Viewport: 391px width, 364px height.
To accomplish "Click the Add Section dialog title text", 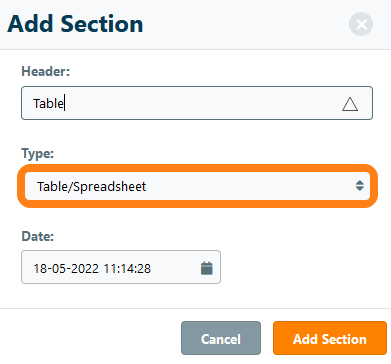I will point(75,24).
